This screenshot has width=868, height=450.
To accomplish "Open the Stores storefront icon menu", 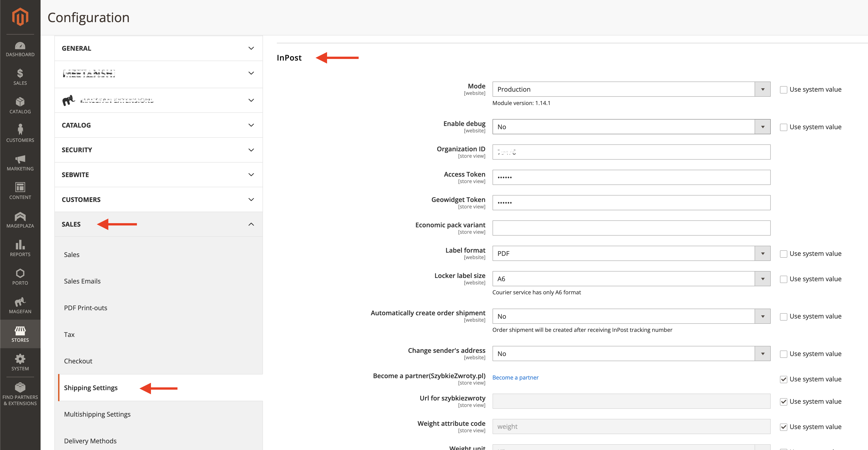I will click(20, 334).
